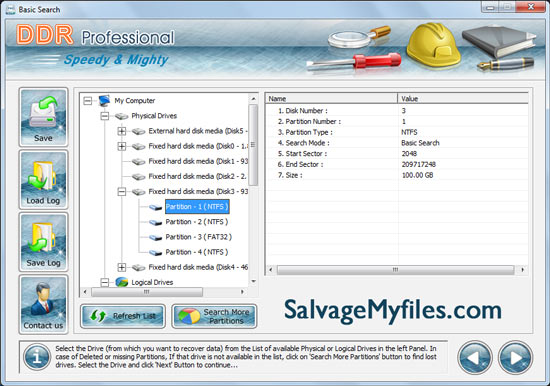The width and height of the screenshot is (550, 386).
Task: Select My Computer icon in tree
Action: pyautogui.click(x=104, y=101)
